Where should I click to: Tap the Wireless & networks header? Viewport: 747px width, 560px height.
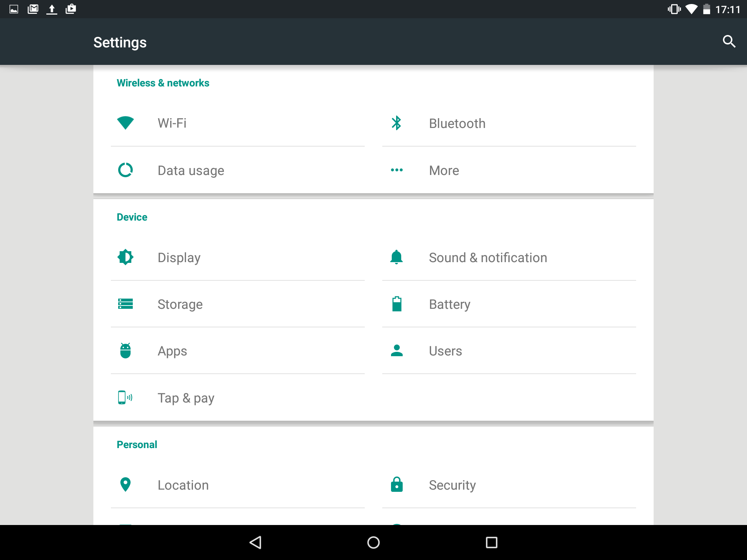pyautogui.click(x=163, y=83)
